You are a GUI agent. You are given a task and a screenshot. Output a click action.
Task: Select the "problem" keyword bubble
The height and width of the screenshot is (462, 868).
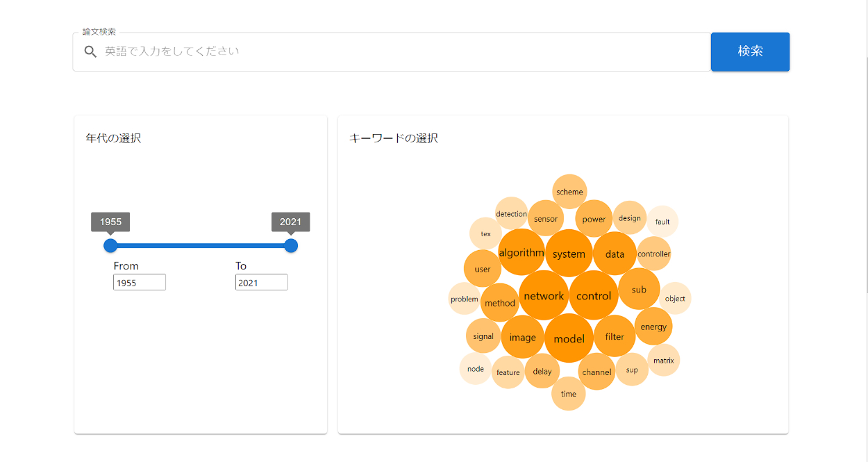[465, 299]
